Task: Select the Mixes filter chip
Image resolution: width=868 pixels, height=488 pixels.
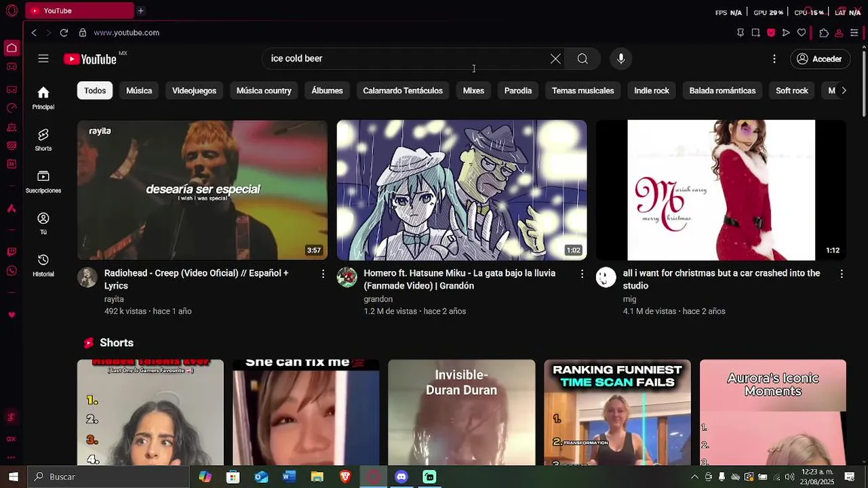Action: 473,91
